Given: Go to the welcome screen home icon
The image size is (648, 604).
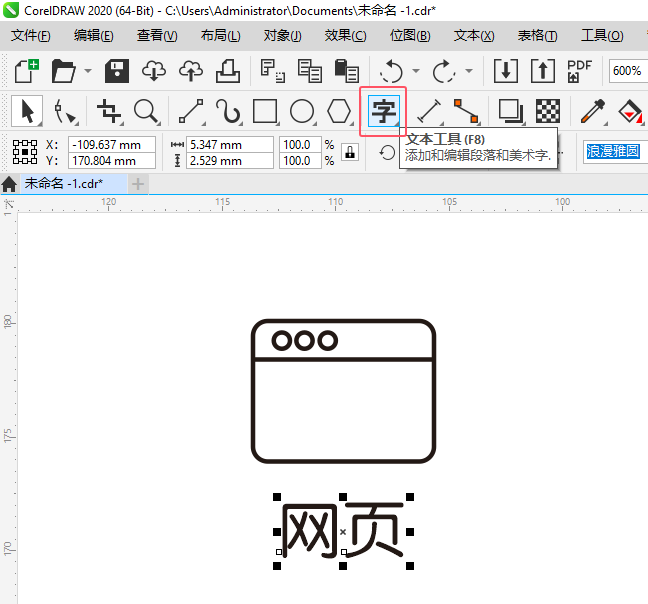Looking at the screenshot, I should [9, 184].
